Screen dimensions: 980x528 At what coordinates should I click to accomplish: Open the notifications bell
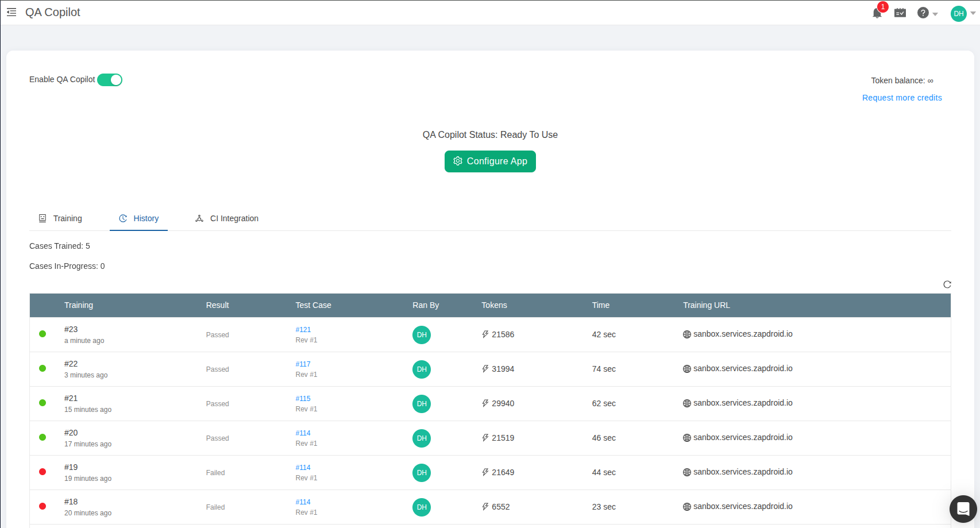click(x=877, y=13)
